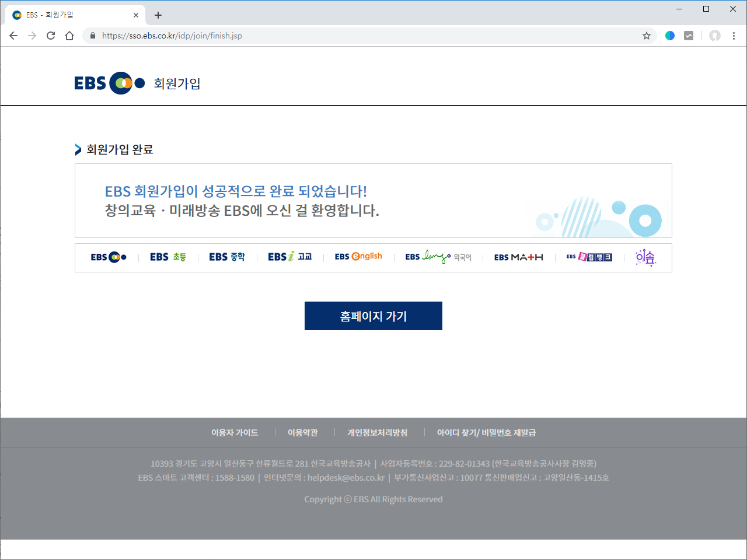
Task: Reload the page with the refresh icon
Action: point(51,36)
